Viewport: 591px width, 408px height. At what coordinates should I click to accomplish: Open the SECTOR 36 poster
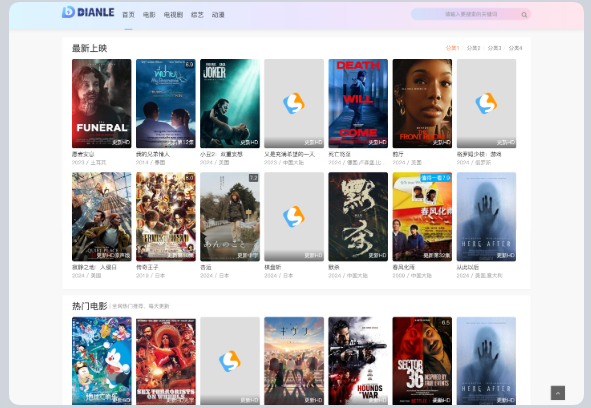(x=422, y=361)
